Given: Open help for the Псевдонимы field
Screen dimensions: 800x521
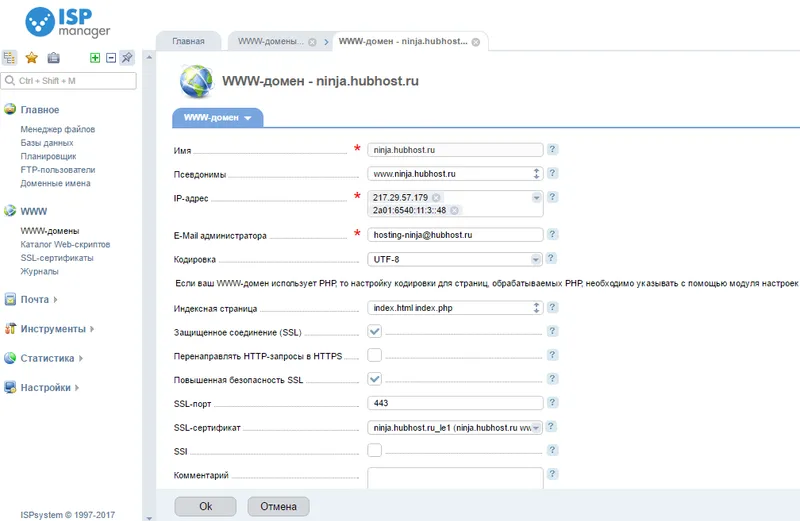Looking at the screenshot, I should [x=552, y=173].
